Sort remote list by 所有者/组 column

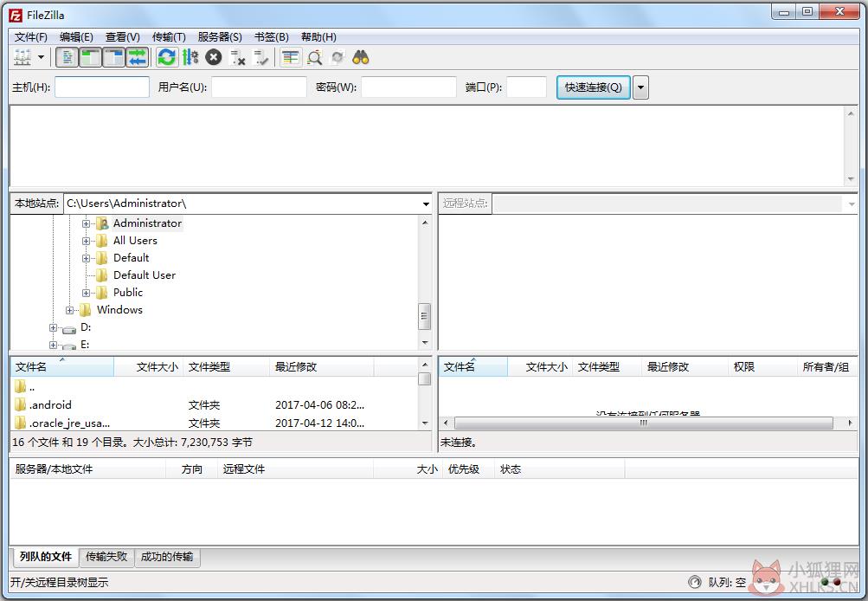827,366
